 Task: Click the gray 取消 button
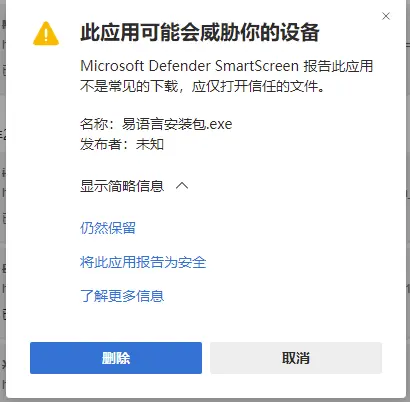(x=296, y=358)
